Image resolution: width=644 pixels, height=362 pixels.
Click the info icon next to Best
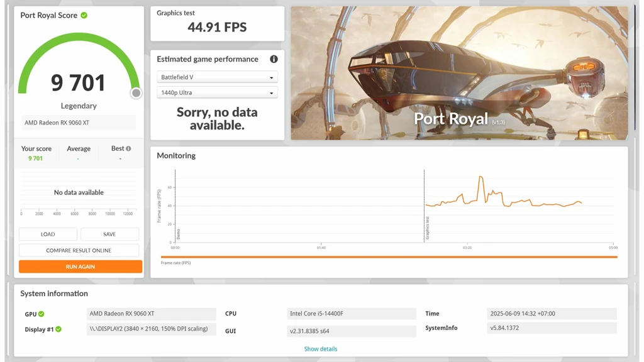128,148
